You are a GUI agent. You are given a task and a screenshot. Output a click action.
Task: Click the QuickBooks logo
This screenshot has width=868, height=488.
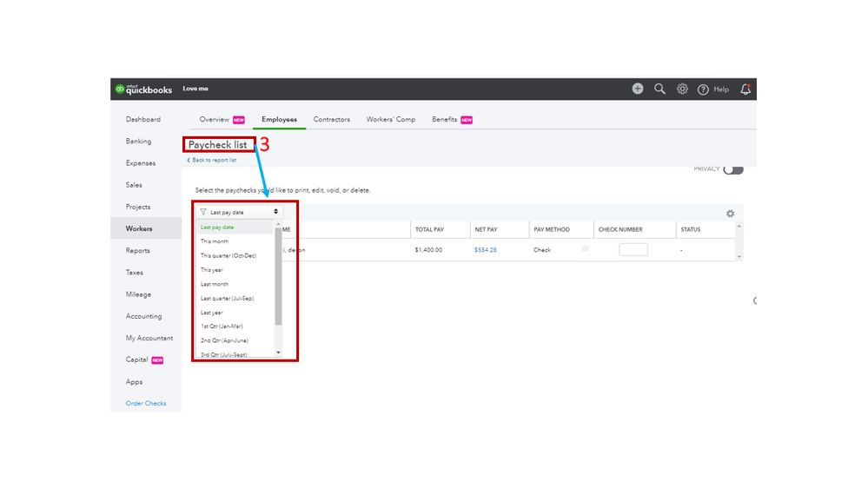(144, 89)
